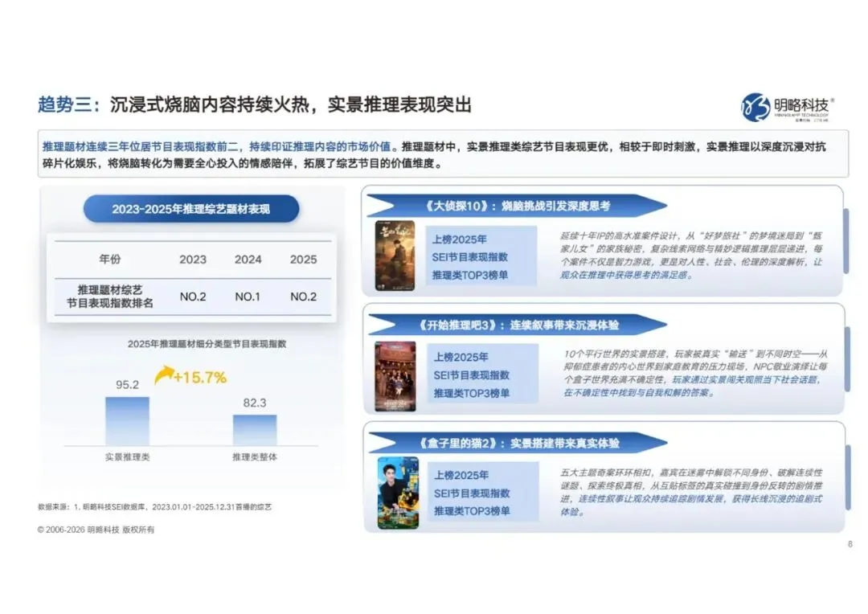The image size is (868, 614).
Task: Click the 2024 column header
Action: (x=248, y=260)
